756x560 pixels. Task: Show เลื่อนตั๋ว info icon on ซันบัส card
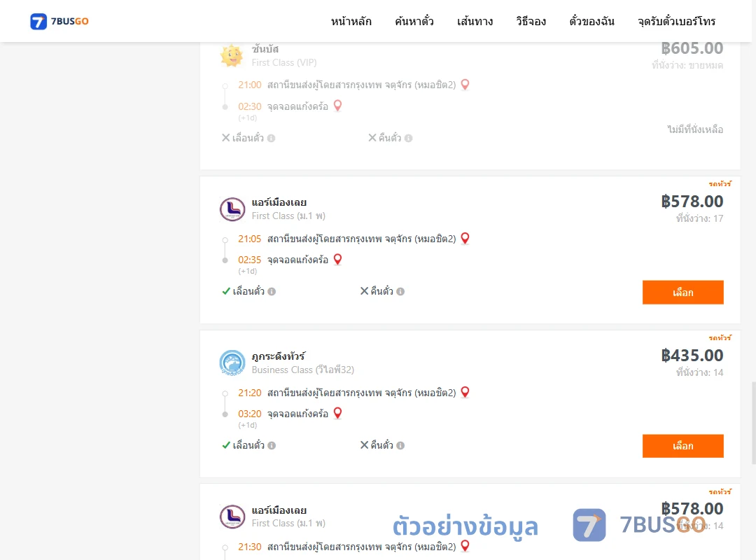pyautogui.click(x=272, y=138)
